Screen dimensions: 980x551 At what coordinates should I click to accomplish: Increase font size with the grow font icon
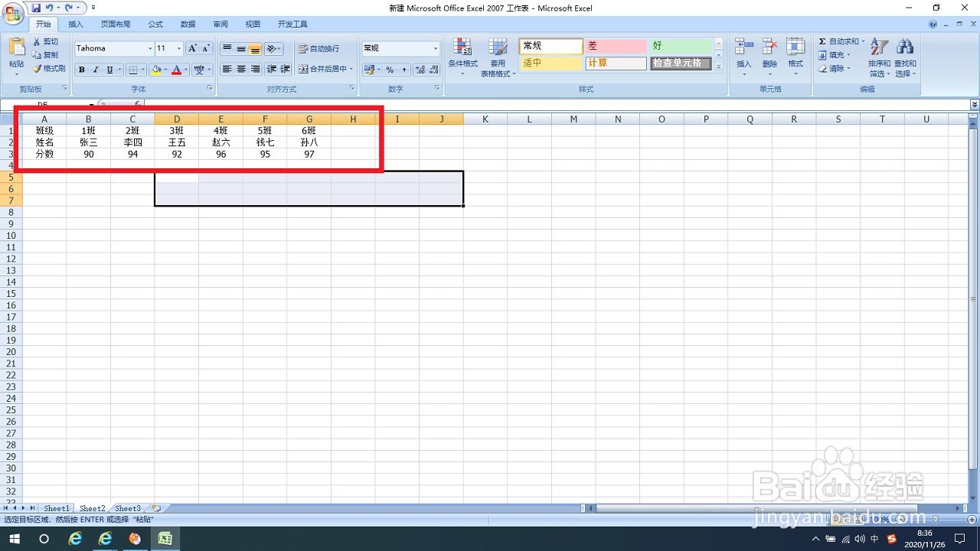tap(193, 48)
